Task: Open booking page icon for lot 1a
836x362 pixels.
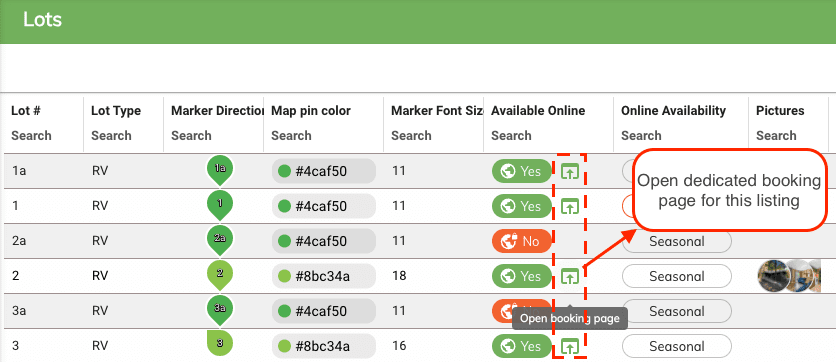Action: 570,172
